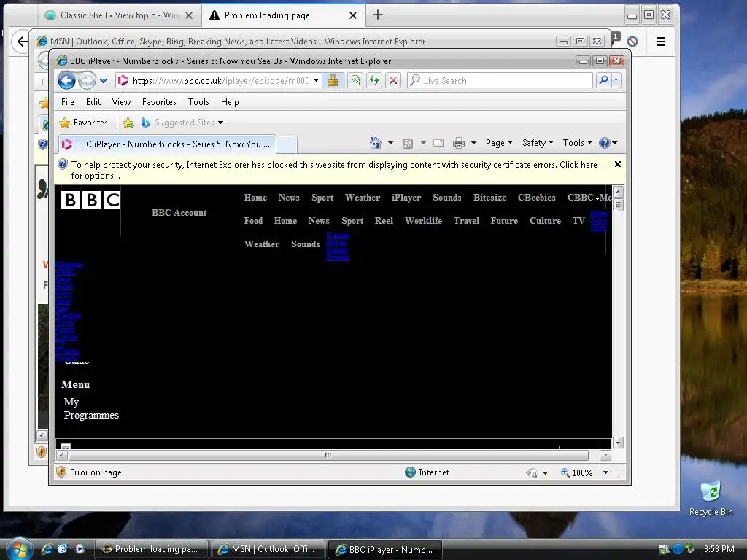Image resolution: width=747 pixels, height=560 pixels.
Task: Open dropdown arrow next to Home icon
Action: point(391,143)
